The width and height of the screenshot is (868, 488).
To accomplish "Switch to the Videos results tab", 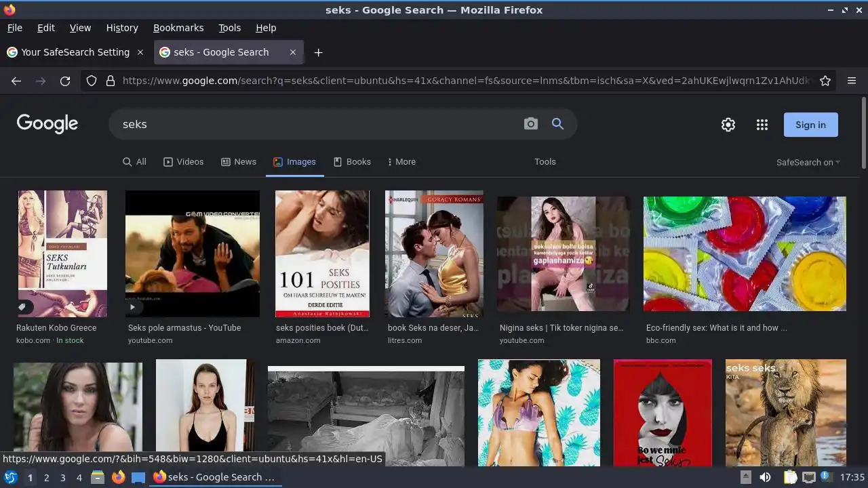I will [x=184, y=162].
